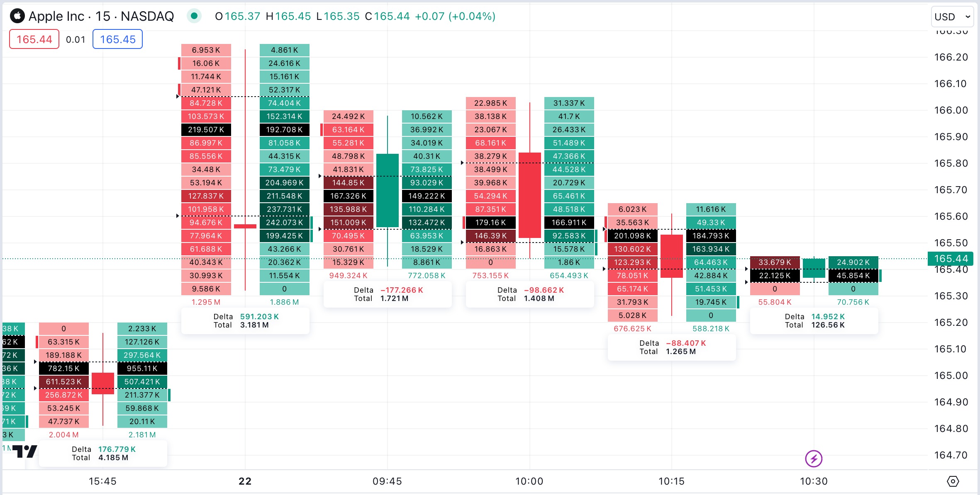The width and height of the screenshot is (980, 495).
Task: Click the TradingView logo in the bottom-left corner
Action: click(25, 451)
